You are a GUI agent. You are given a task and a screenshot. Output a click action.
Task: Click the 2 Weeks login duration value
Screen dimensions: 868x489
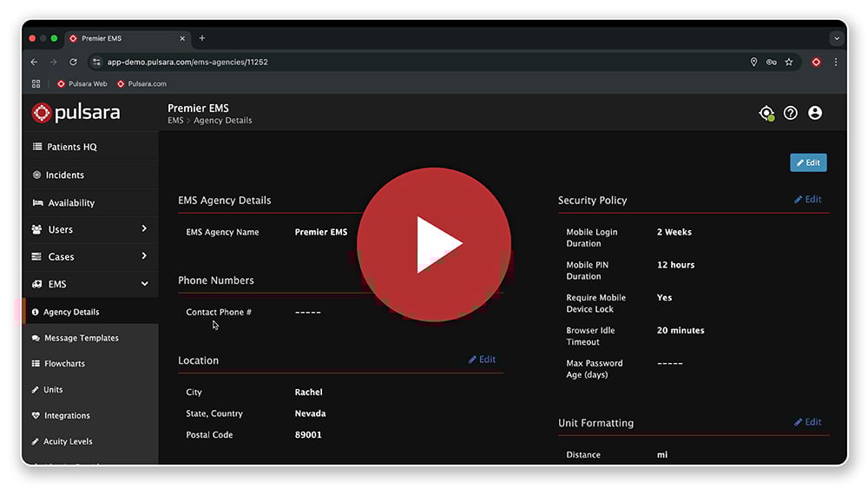click(x=674, y=232)
